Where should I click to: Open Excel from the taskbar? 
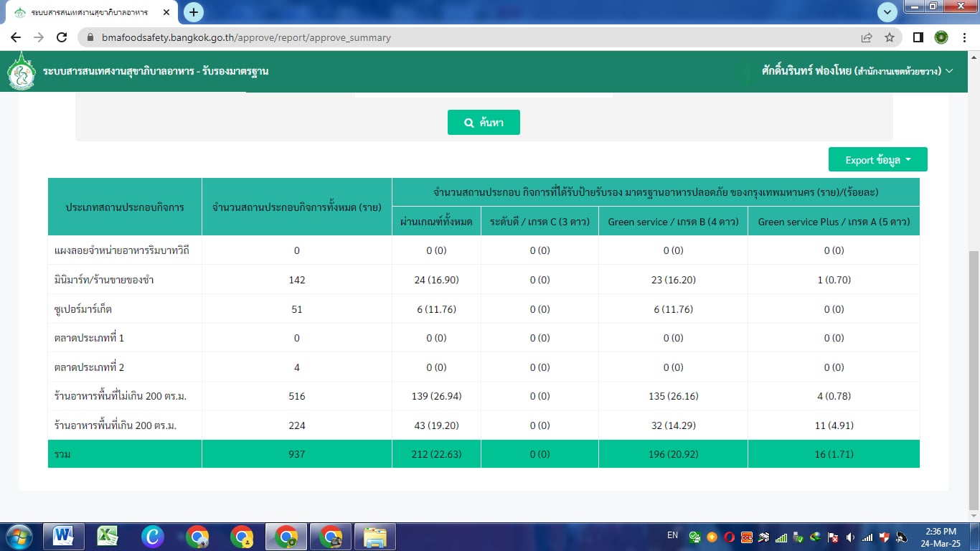(x=108, y=536)
